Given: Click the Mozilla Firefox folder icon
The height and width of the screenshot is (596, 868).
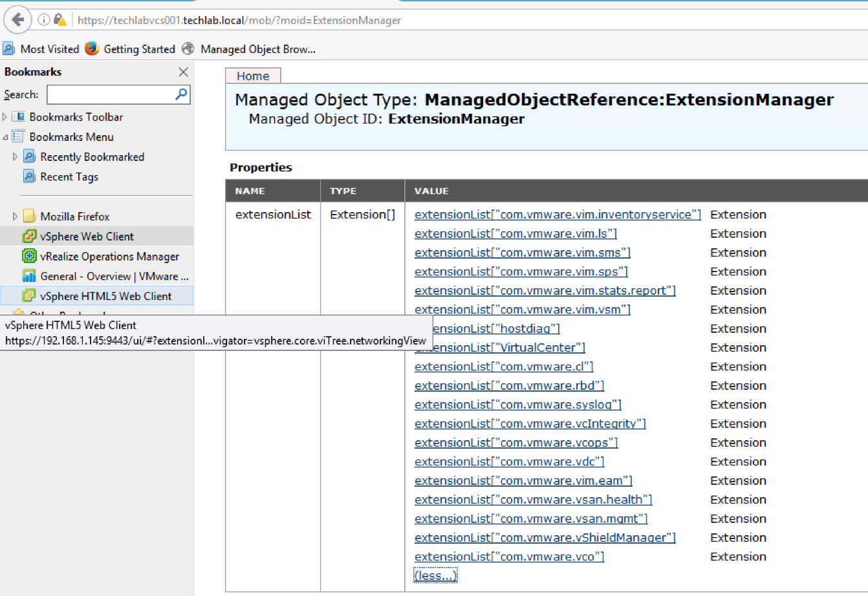Looking at the screenshot, I should click(x=29, y=217).
